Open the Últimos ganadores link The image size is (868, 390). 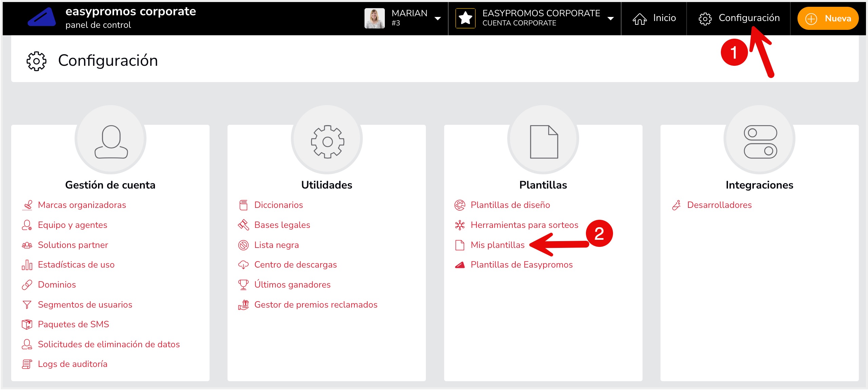(x=293, y=285)
